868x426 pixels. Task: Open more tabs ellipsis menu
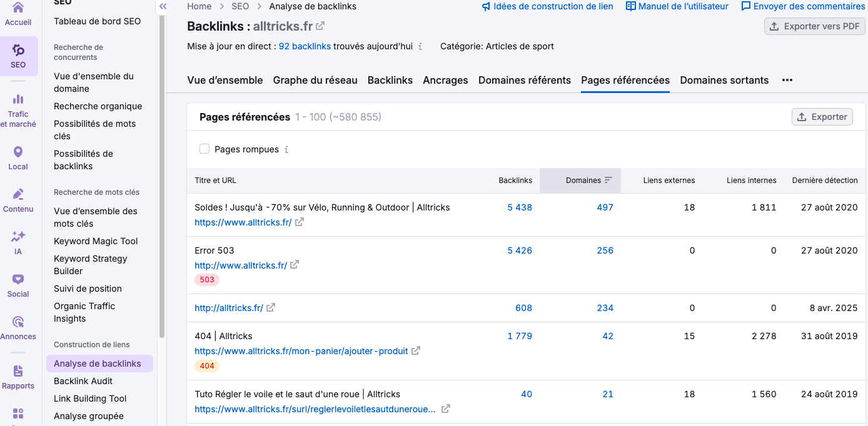(787, 80)
